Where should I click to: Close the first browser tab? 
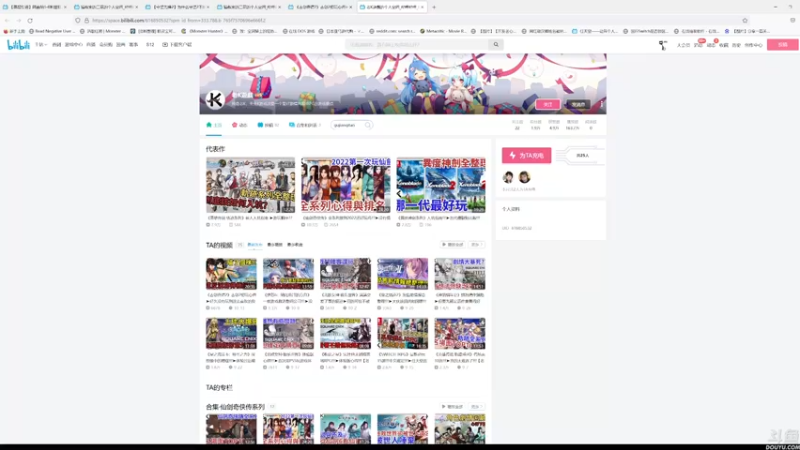pyautogui.click(x=65, y=7)
